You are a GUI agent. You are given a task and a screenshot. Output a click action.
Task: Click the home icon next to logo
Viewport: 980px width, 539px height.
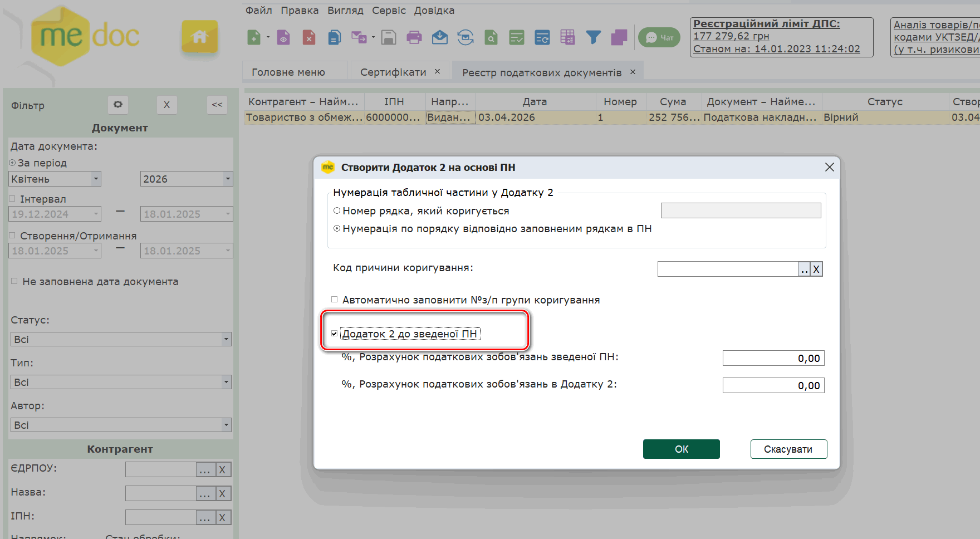(199, 37)
